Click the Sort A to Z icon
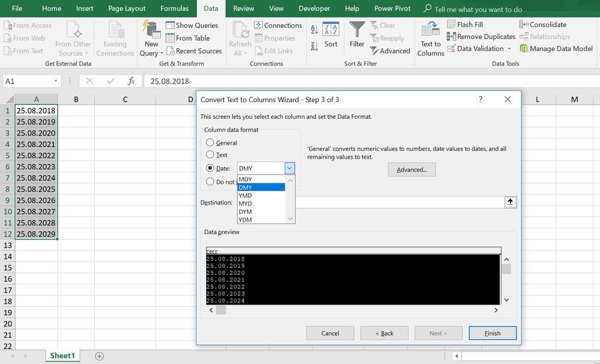Screen dimensions: 600x364 click(314, 29)
